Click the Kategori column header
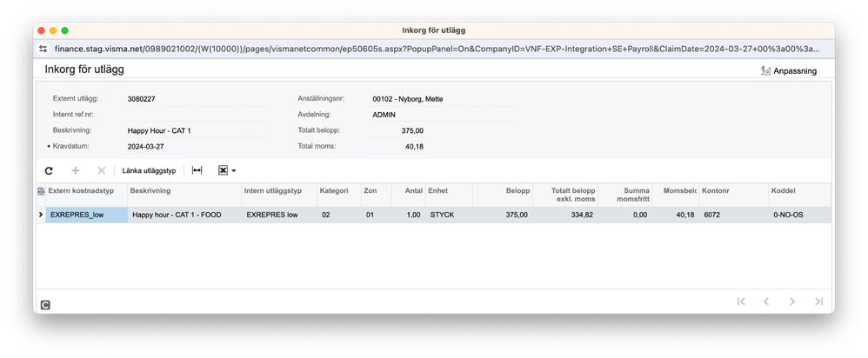This screenshot has width=868, height=358. click(339, 195)
